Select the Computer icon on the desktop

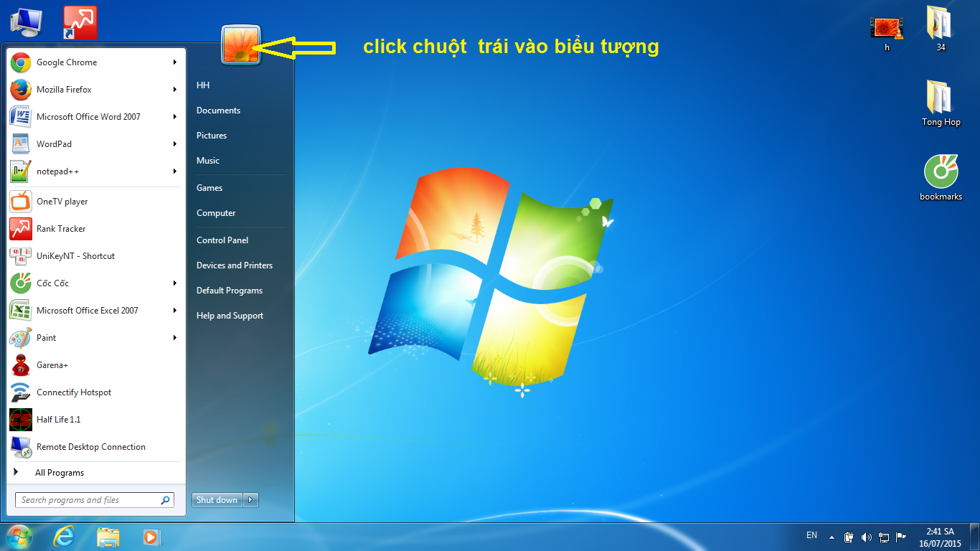tap(25, 22)
